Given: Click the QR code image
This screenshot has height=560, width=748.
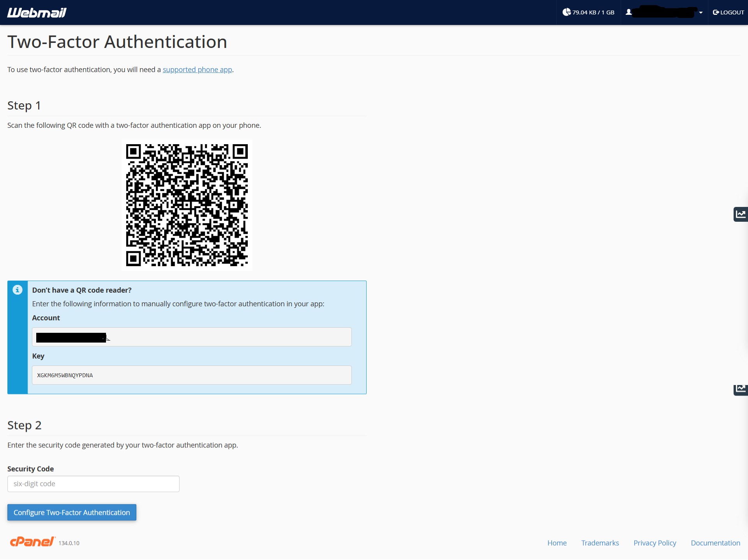Looking at the screenshot, I should pyautogui.click(x=187, y=205).
